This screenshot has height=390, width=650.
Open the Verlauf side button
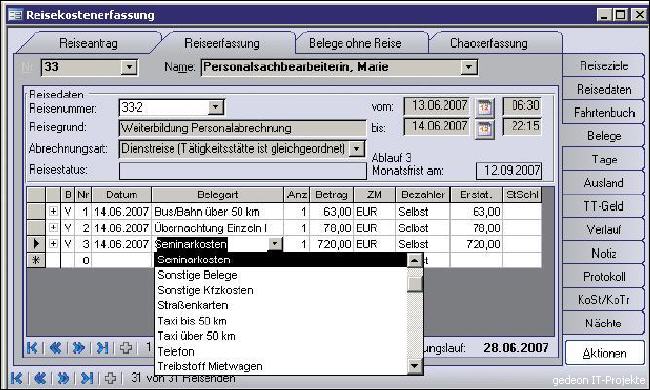pos(604,229)
